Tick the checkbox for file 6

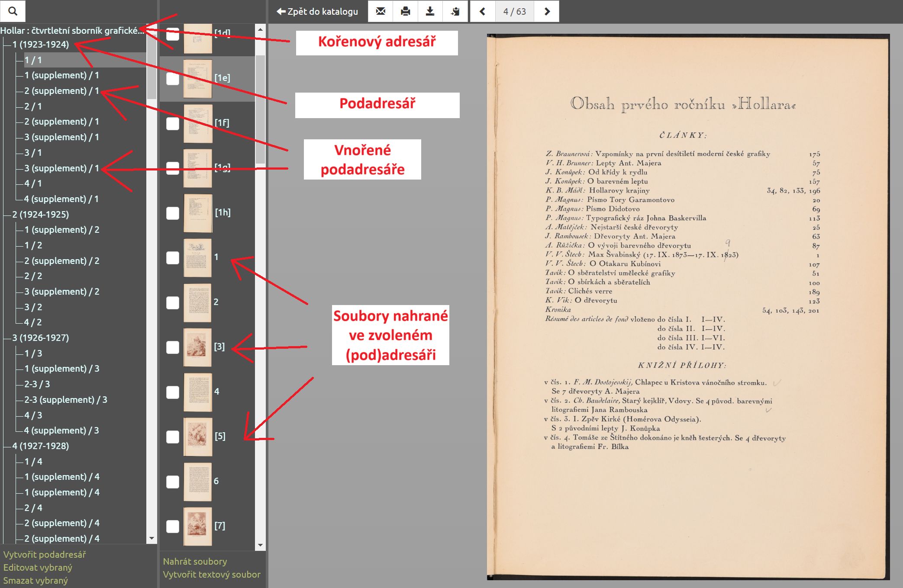click(x=173, y=482)
